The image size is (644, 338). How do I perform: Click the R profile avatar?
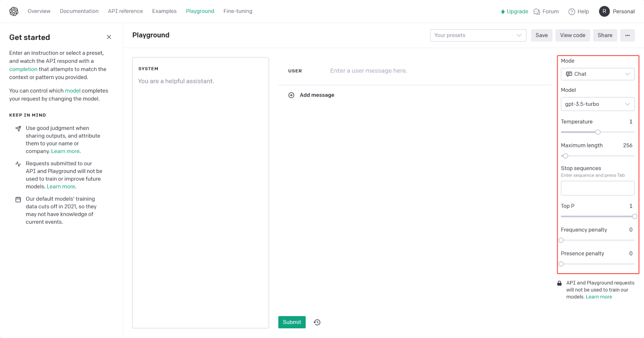[604, 11]
